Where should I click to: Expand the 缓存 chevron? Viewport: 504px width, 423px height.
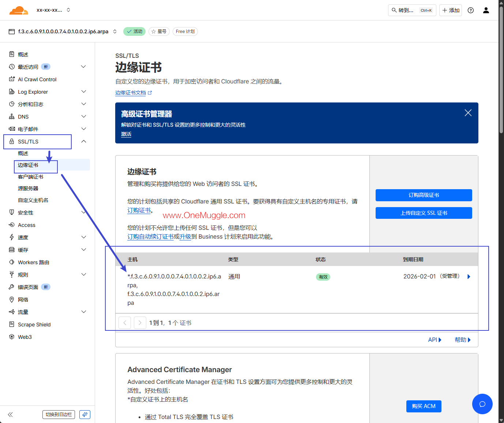click(x=83, y=250)
